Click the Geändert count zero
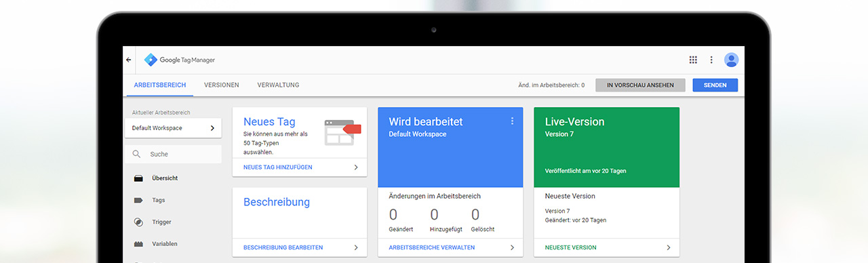868x263 pixels. 393,215
